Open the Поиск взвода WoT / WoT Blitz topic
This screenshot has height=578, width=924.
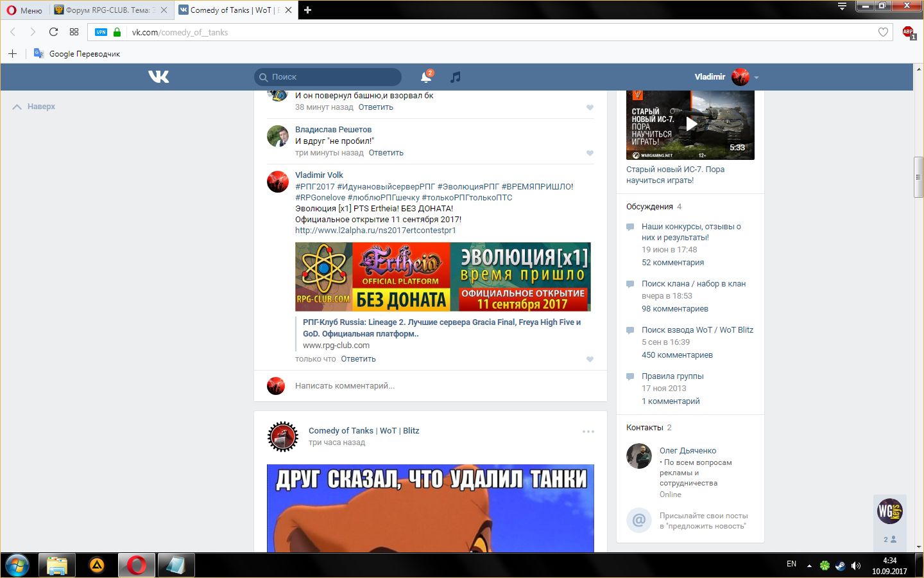pyautogui.click(x=697, y=330)
